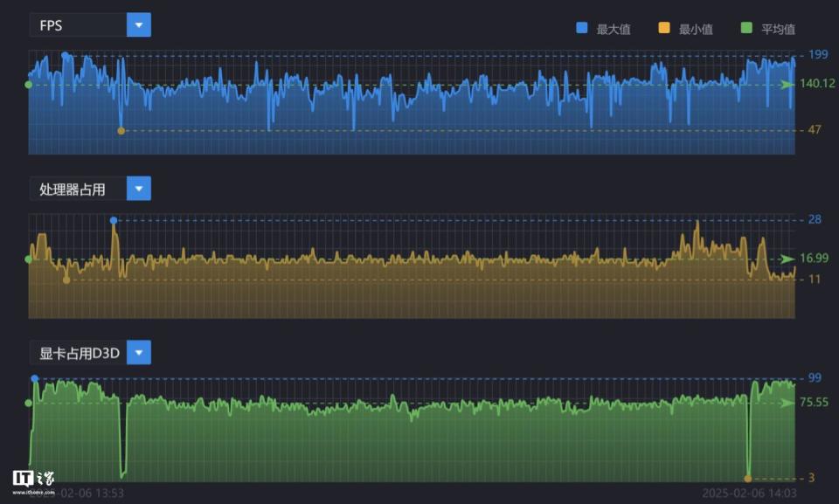
Task: Toggle the green 平均值 legend square
Action: point(745,28)
